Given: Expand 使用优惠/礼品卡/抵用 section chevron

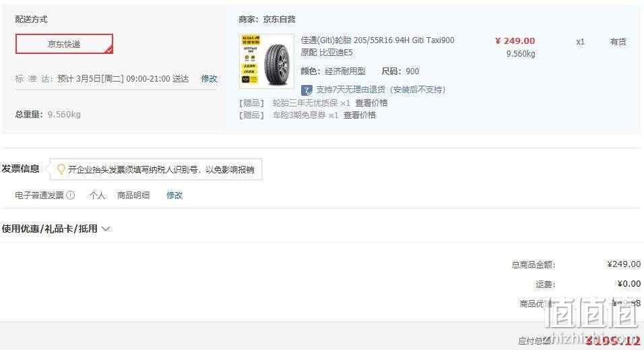Looking at the screenshot, I should (x=106, y=229).
